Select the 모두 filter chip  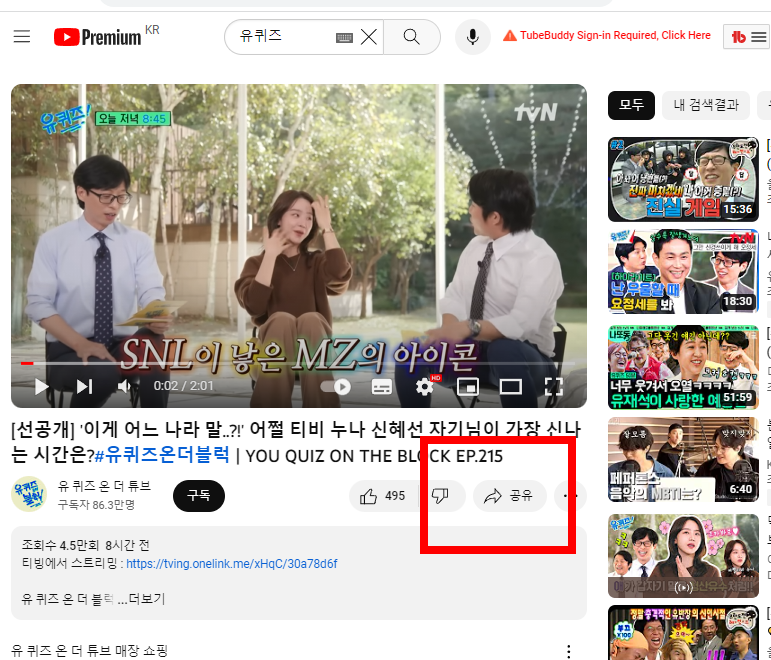click(631, 105)
